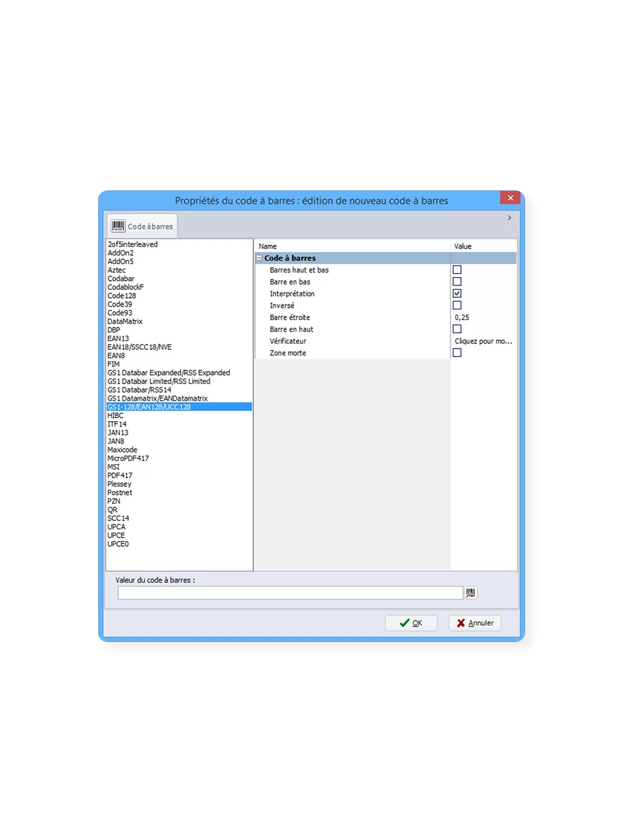Image resolution: width=644 pixels, height=833 pixels.
Task: Close the barcode properties dialog
Action: 510,198
